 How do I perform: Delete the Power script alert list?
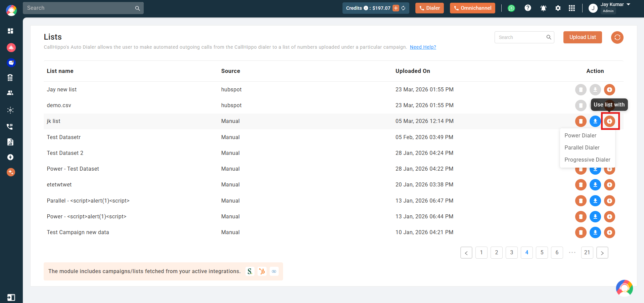pyautogui.click(x=581, y=217)
